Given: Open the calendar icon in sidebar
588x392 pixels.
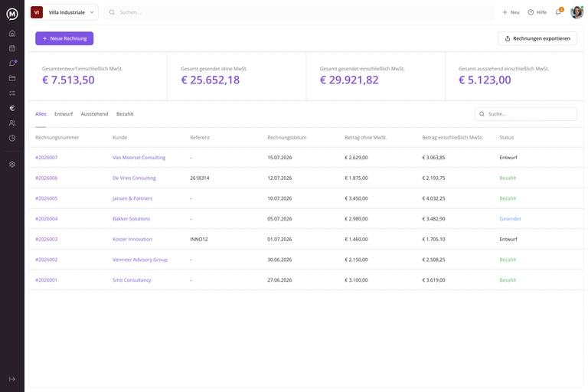Looking at the screenshot, I should coord(12,48).
